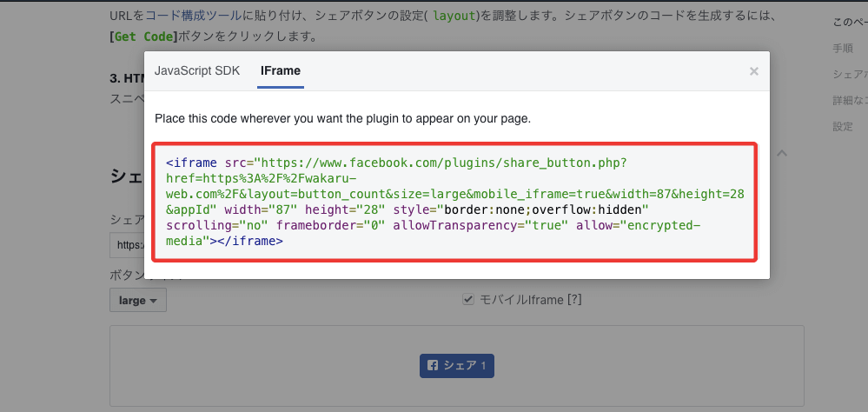
Task: Click inside the iframe code snippet box
Action: coord(454,202)
